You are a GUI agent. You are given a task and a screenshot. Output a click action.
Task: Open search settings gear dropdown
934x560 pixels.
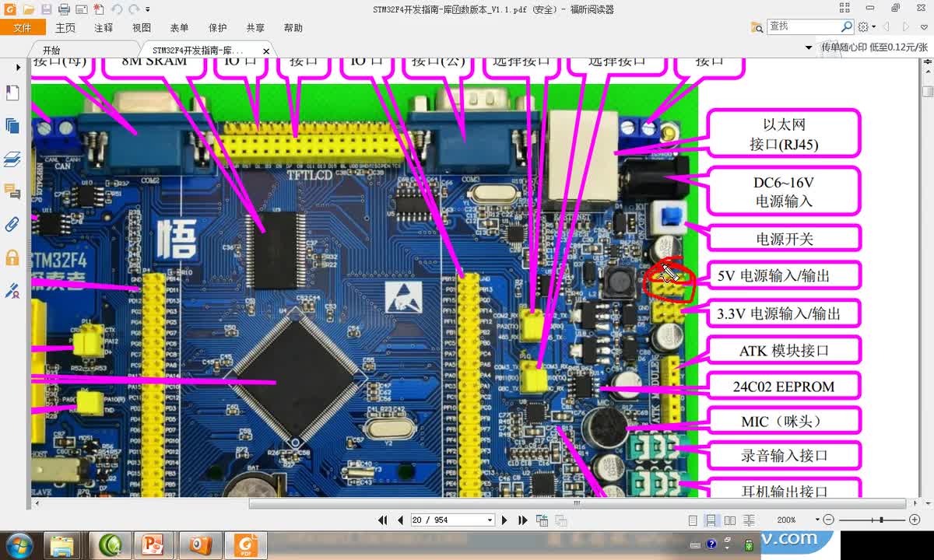866,26
